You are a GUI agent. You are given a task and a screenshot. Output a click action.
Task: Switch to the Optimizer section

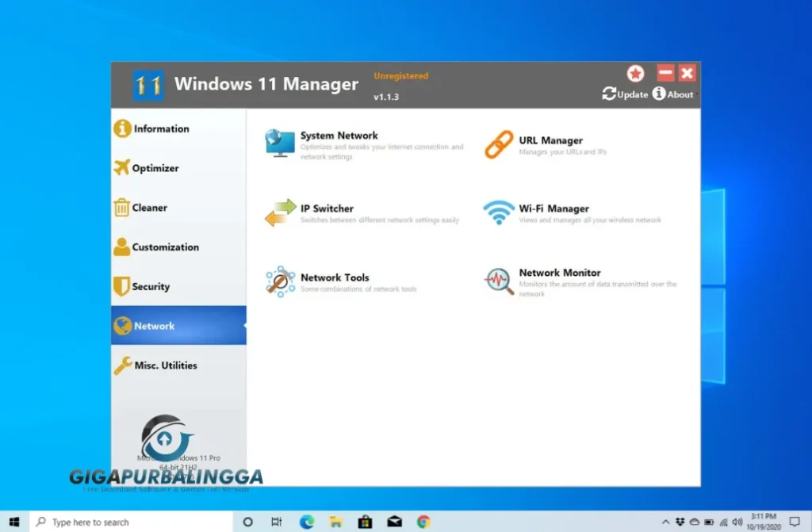click(157, 168)
